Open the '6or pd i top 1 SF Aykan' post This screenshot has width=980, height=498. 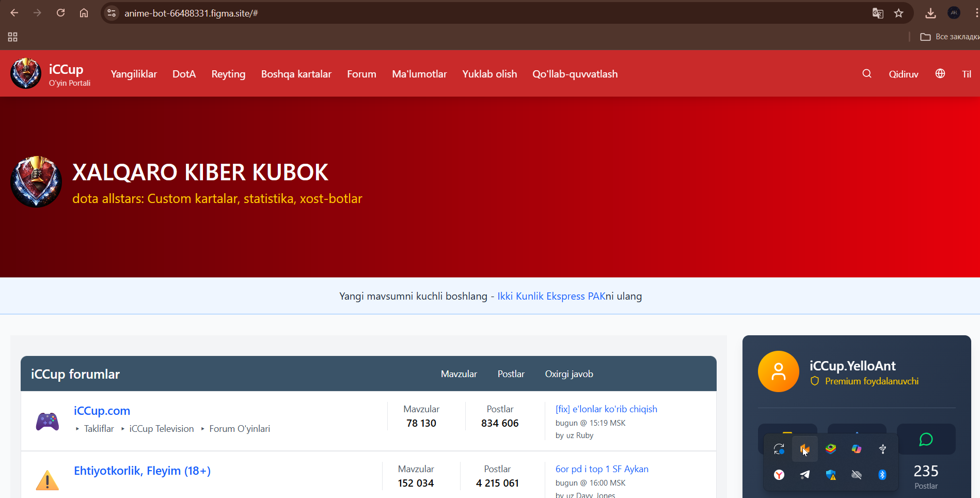click(x=602, y=469)
